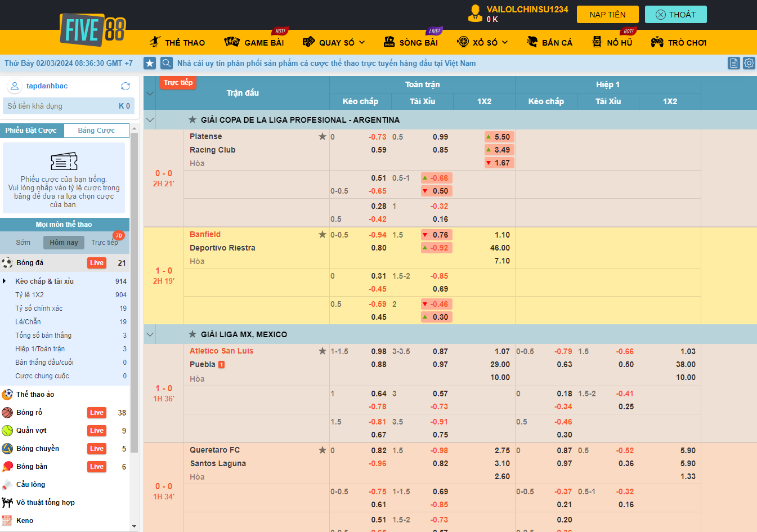Collapse all matches with header chevron
The image size is (757, 532).
coord(150,93)
